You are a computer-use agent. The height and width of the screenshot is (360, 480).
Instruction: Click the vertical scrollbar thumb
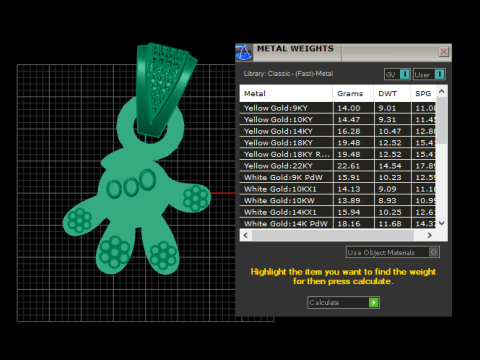(x=442, y=121)
